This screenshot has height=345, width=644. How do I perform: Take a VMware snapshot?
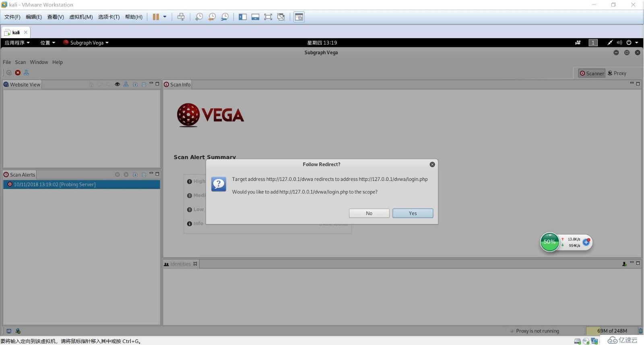[x=199, y=17]
